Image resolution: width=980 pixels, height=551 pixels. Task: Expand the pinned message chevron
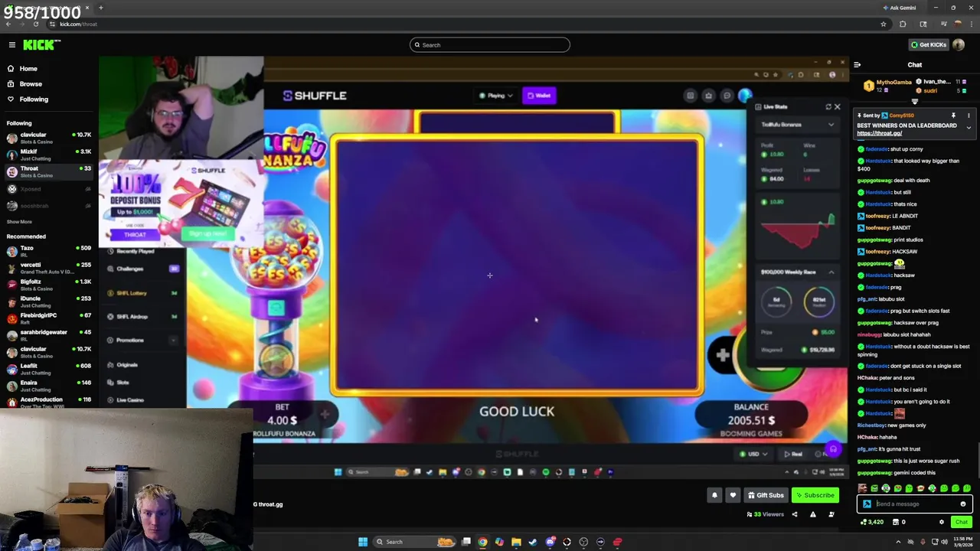click(969, 128)
